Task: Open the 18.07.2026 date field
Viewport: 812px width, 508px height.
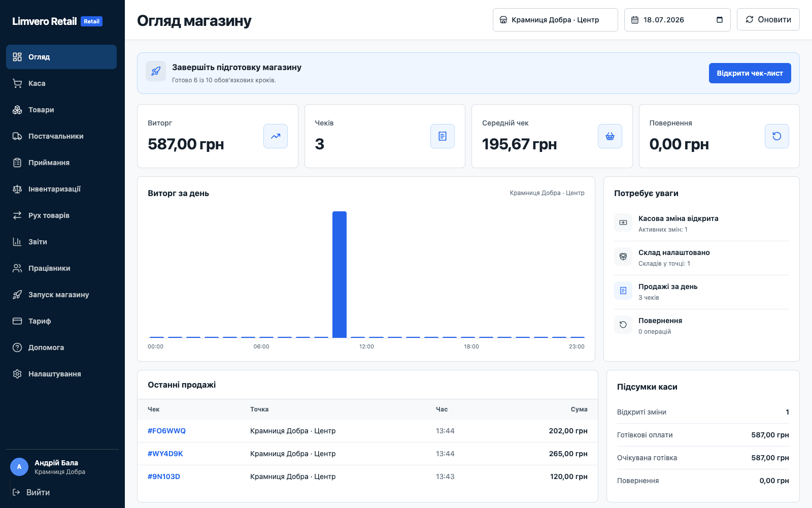Action: tap(677, 20)
